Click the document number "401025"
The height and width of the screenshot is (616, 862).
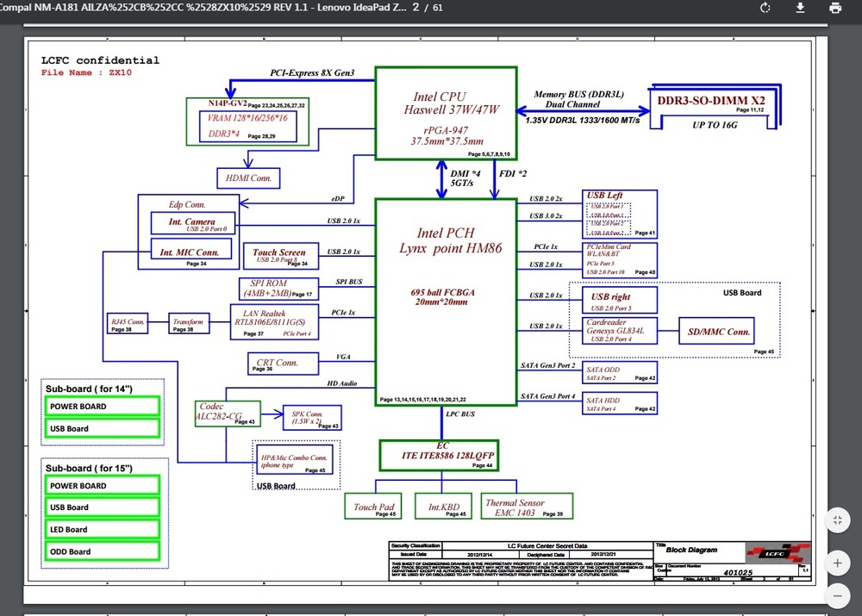pos(739,573)
